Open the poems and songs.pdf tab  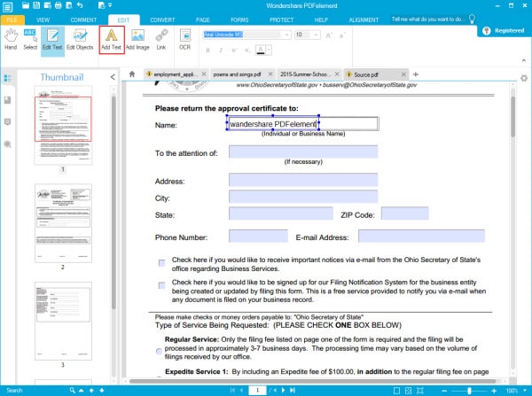tap(237, 74)
